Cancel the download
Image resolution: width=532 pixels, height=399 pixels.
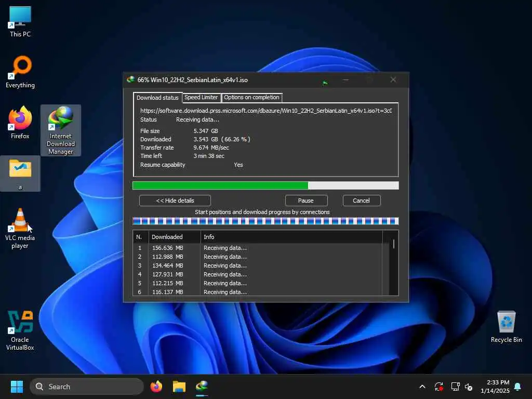tap(362, 201)
